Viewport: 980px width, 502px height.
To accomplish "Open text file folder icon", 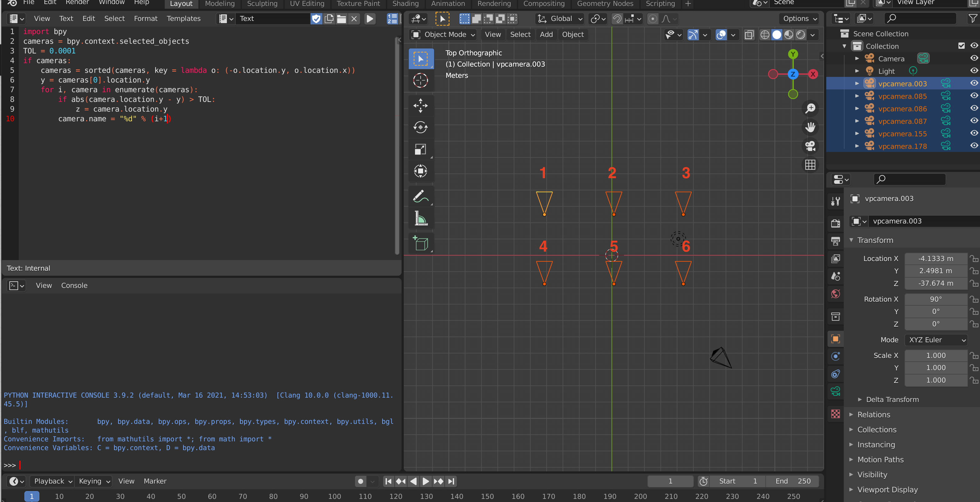I will click(x=342, y=19).
